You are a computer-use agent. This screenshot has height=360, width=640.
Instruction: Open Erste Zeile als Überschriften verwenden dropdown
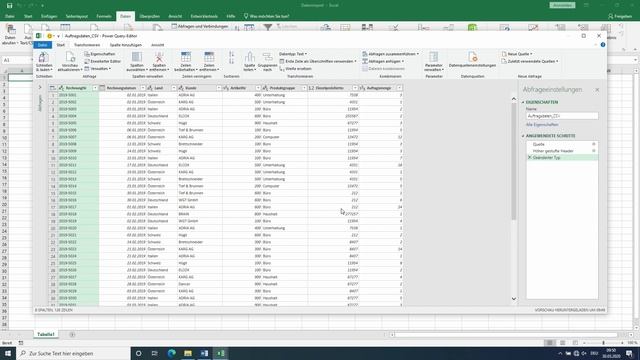[318, 61]
